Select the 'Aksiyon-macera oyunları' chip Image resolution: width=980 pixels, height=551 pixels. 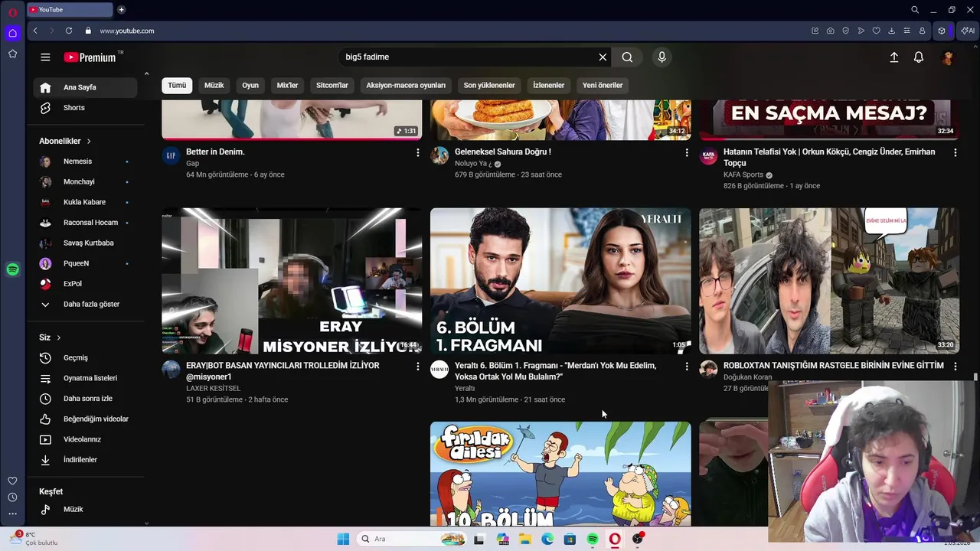click(406, 85)
